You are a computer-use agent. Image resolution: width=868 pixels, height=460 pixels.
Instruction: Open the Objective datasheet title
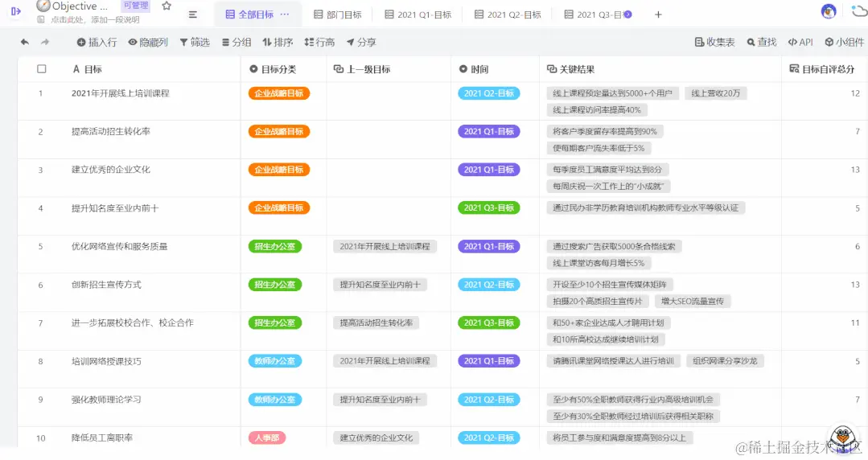pyautogui.click(x=80, y=6)
